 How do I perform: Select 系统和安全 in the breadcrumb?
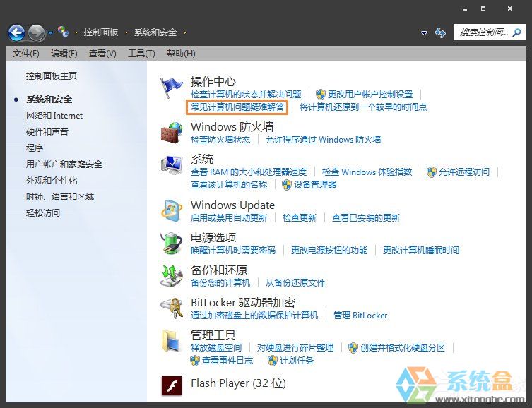155,32
